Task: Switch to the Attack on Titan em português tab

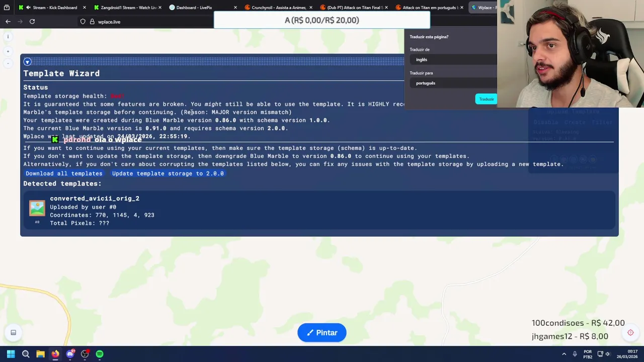Action: (x=429, y=8)
